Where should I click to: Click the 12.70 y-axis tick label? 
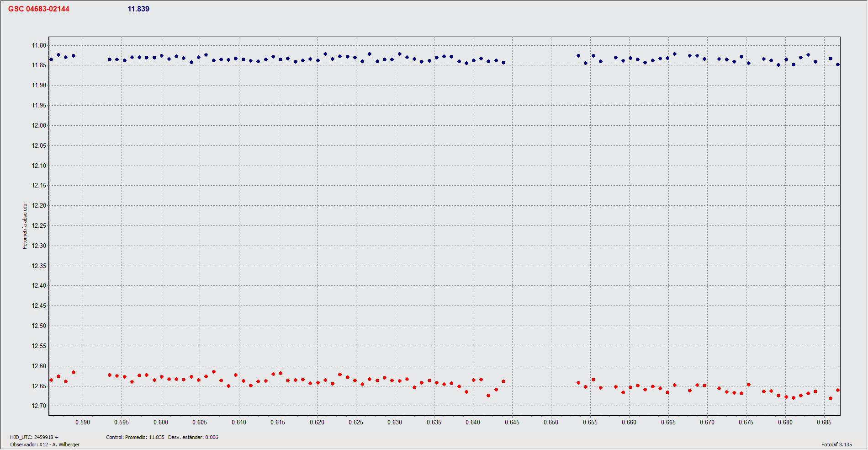(x=39, y=406)
